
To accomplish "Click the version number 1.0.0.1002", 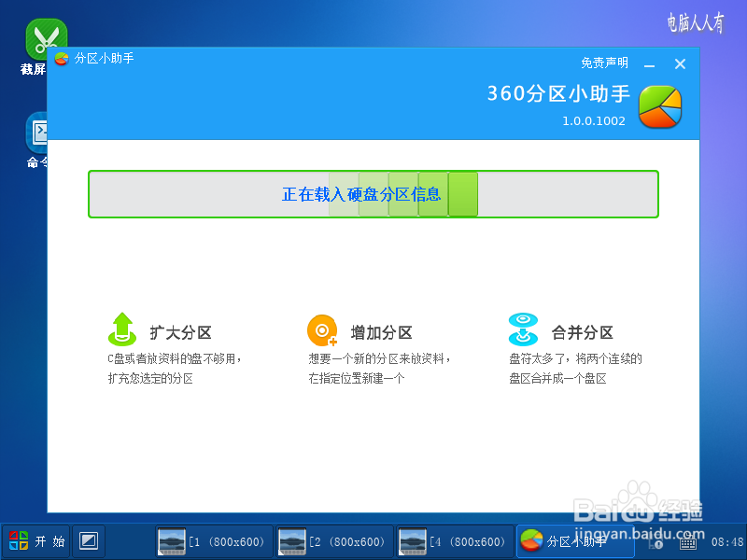I will point(593,119).
